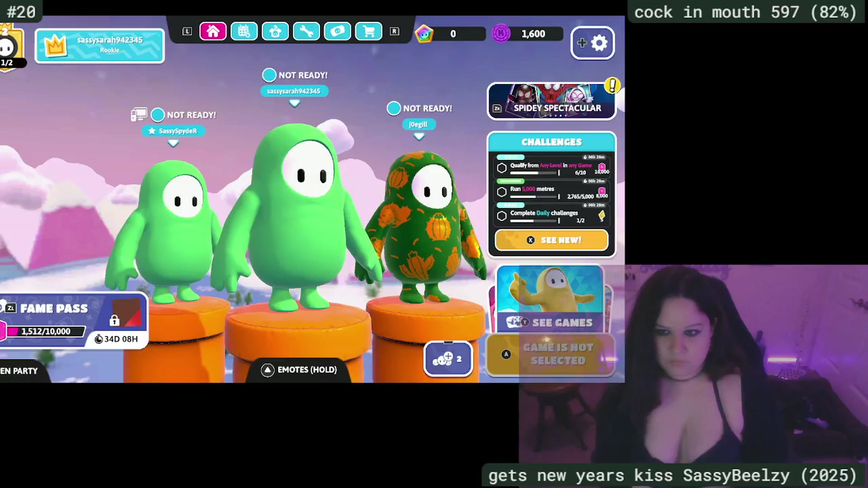The image size is (868, 488).
Task: Open the Spidey Spectacular banner
Action: coord(552,101)
